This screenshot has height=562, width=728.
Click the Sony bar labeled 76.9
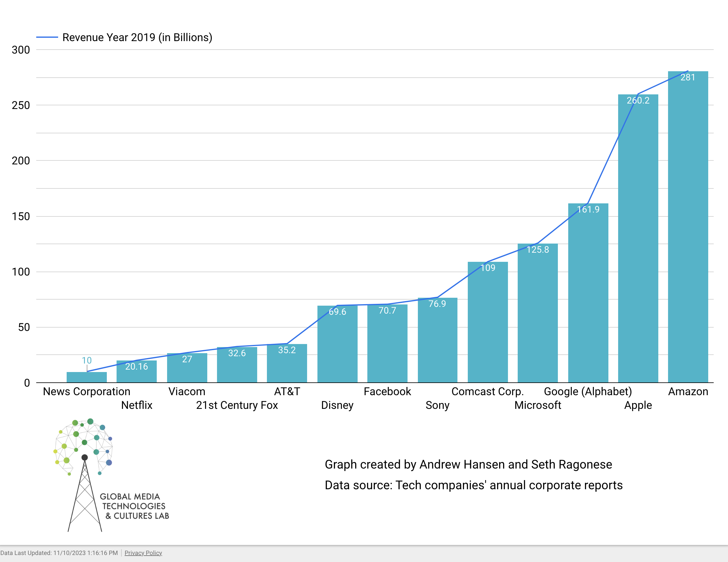(437, 340)
